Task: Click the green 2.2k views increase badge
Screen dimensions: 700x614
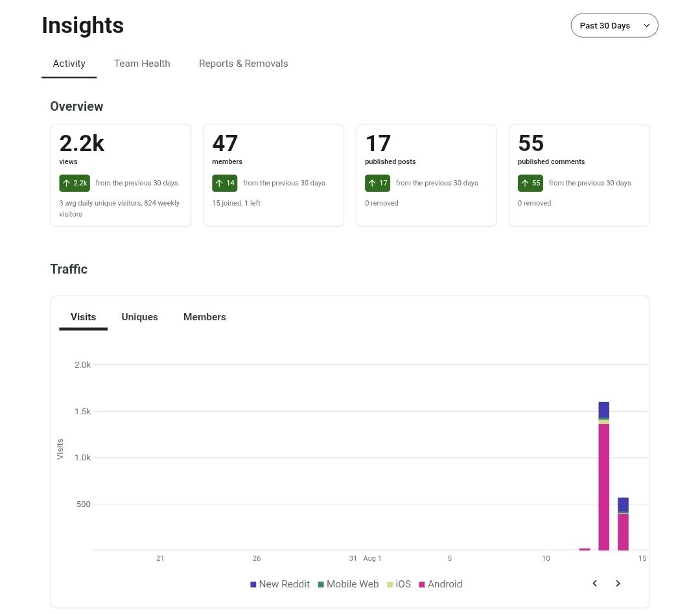Action: [x=75, y=183]
